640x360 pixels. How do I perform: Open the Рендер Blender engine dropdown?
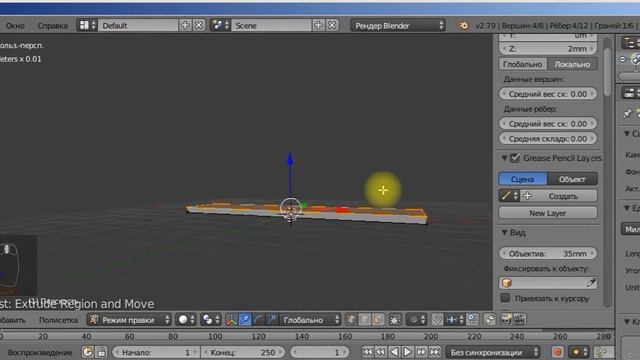pyautogui.click(x=398, y=25)
